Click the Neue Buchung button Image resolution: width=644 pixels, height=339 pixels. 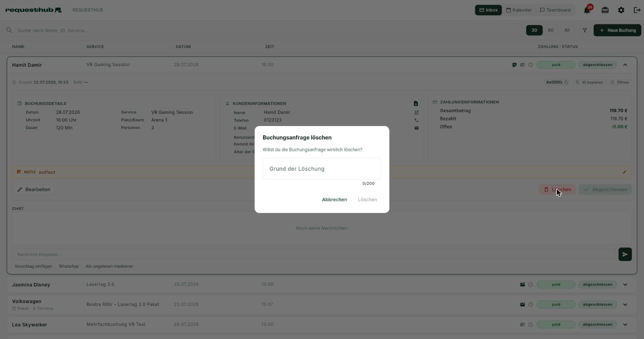(x=617, y=30)
